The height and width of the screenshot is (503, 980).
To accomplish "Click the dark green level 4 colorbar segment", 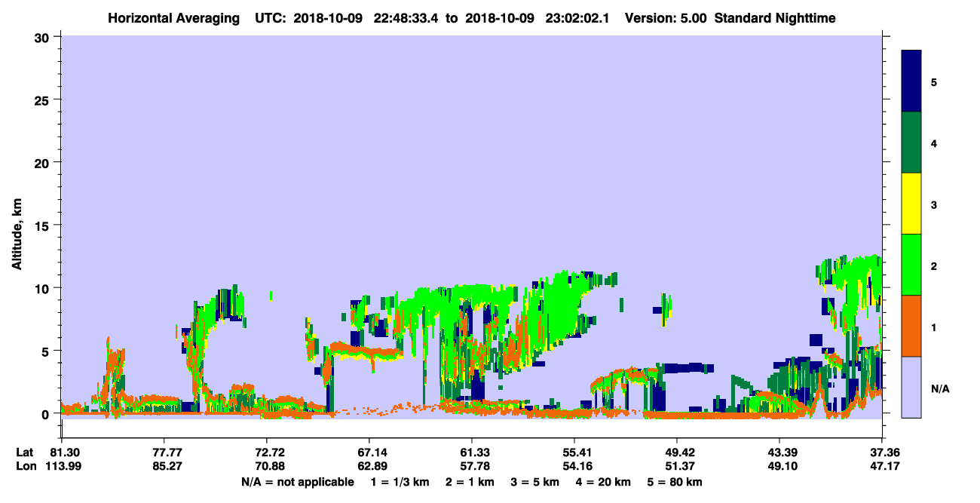I will pyautogui.click(x=911, y=143).
